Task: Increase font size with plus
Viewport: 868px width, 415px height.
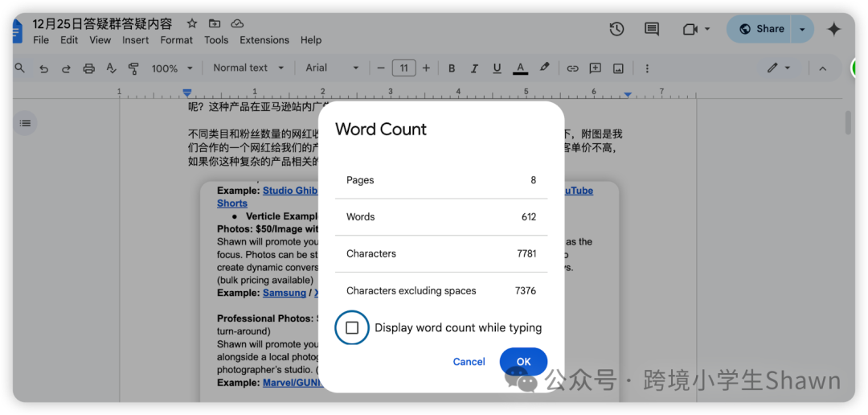Action: tap(426, 68)
